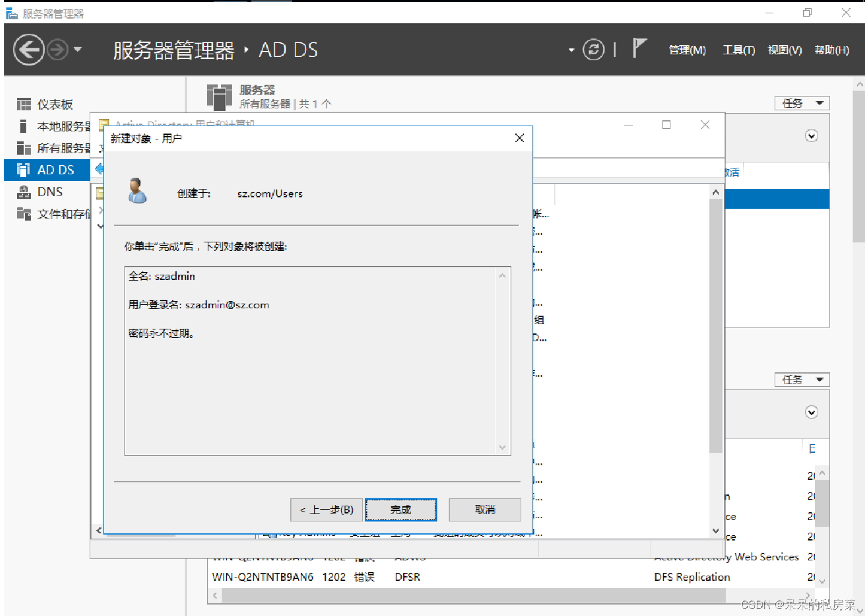This screenshot has height=616, width=865.
Task: Click the forward navigation arrow in the header
Action: pyautogui.click(x=57, y=50)
